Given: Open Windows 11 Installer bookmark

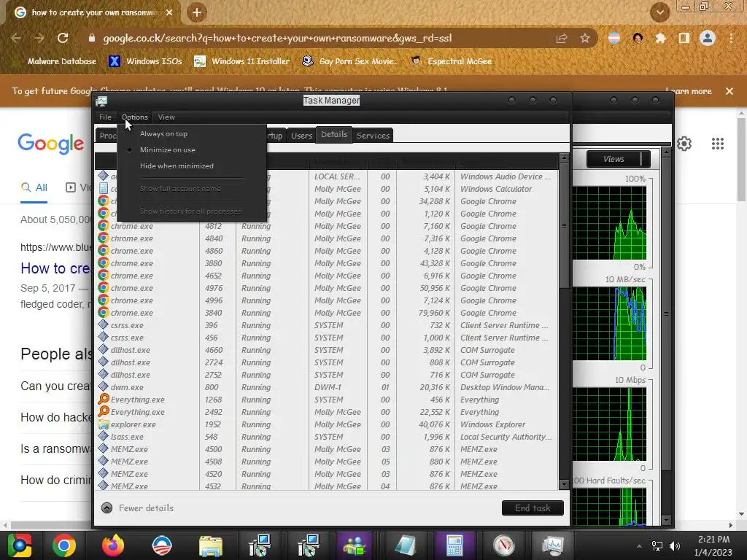Looking at the screenshot, I should (x=242, y=61).
